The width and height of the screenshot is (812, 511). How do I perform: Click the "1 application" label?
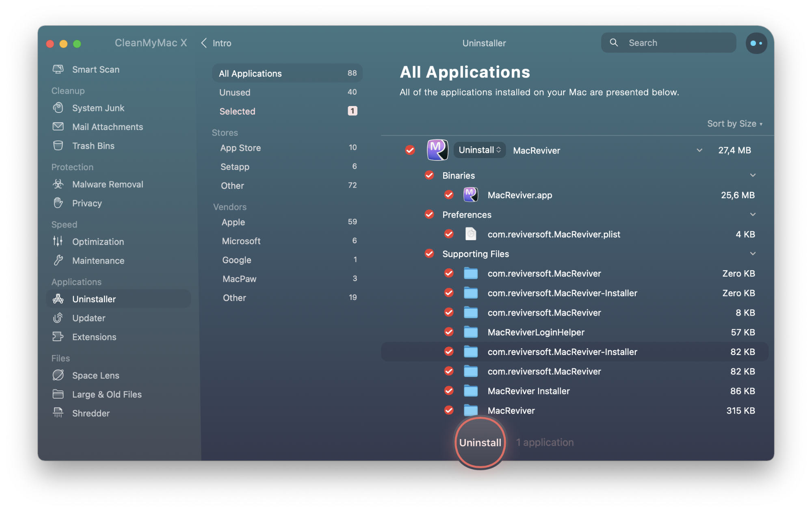(545, 442)
